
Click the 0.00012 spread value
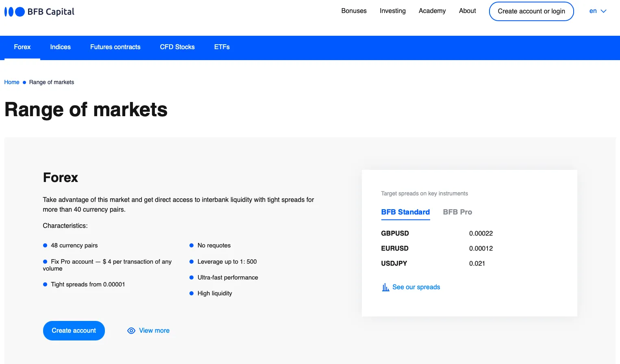pos(481,249)
